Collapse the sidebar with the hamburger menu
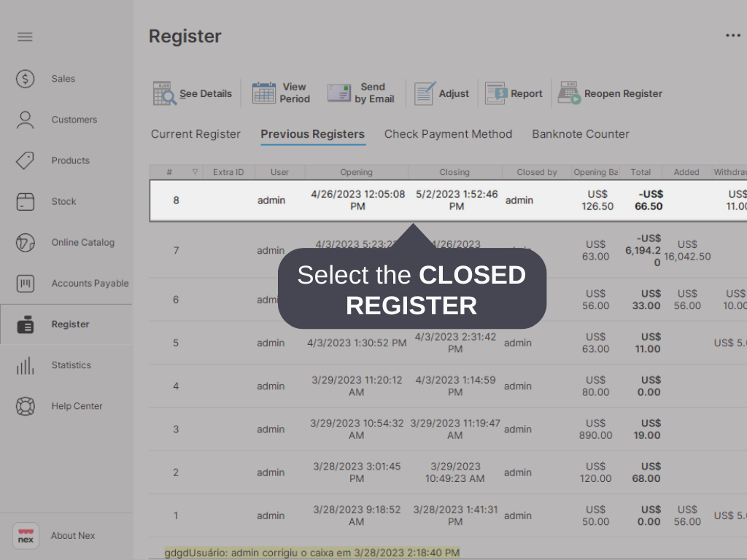This screenshot has height=560, width=747. [x=24, y=36]
